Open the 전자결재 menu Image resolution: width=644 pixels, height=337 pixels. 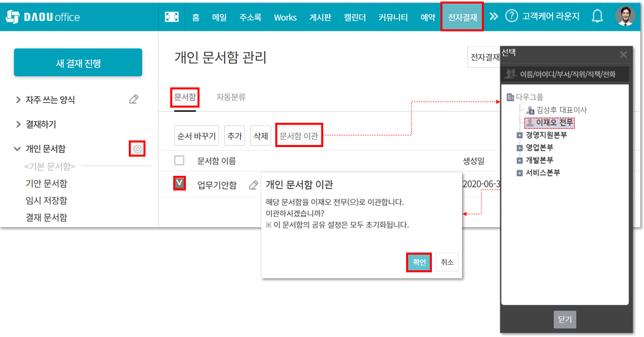pyautogui.click(x=462, y=17)
